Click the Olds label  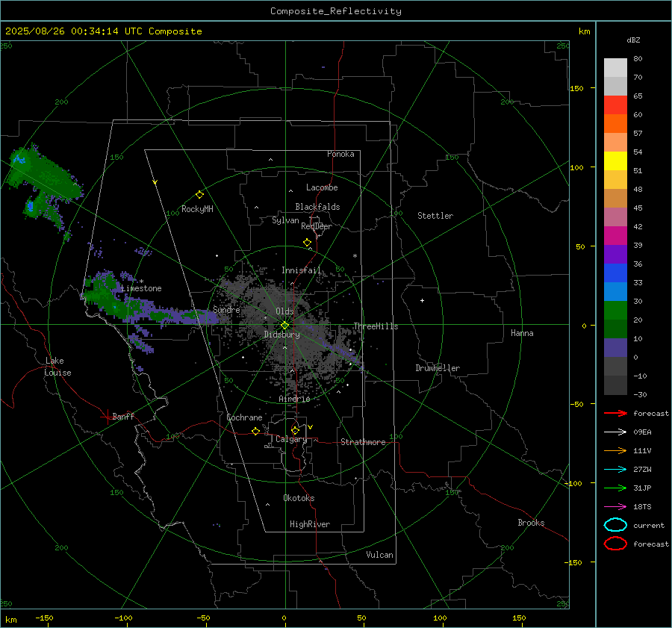click(284, 311)
